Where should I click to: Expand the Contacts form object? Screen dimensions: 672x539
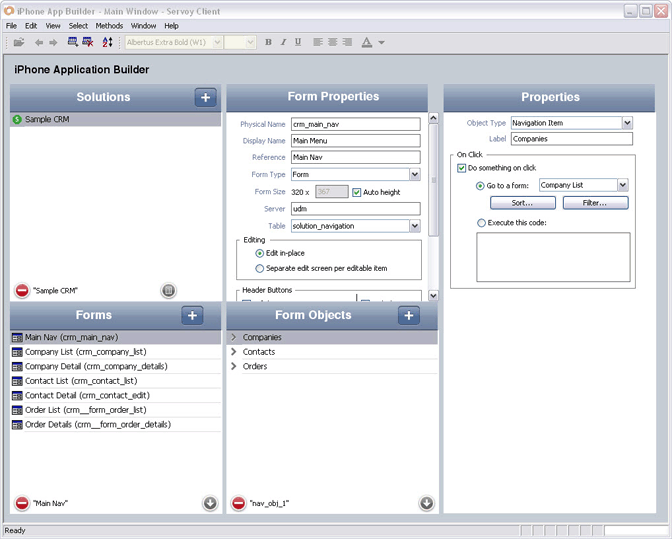coord(234,352)
